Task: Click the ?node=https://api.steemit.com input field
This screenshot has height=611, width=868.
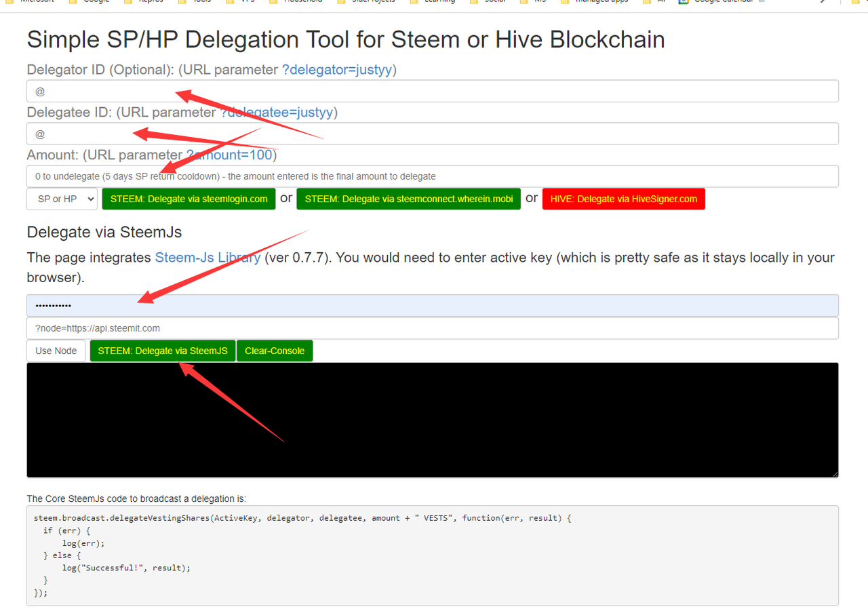Action: click(x=433, y=328)
